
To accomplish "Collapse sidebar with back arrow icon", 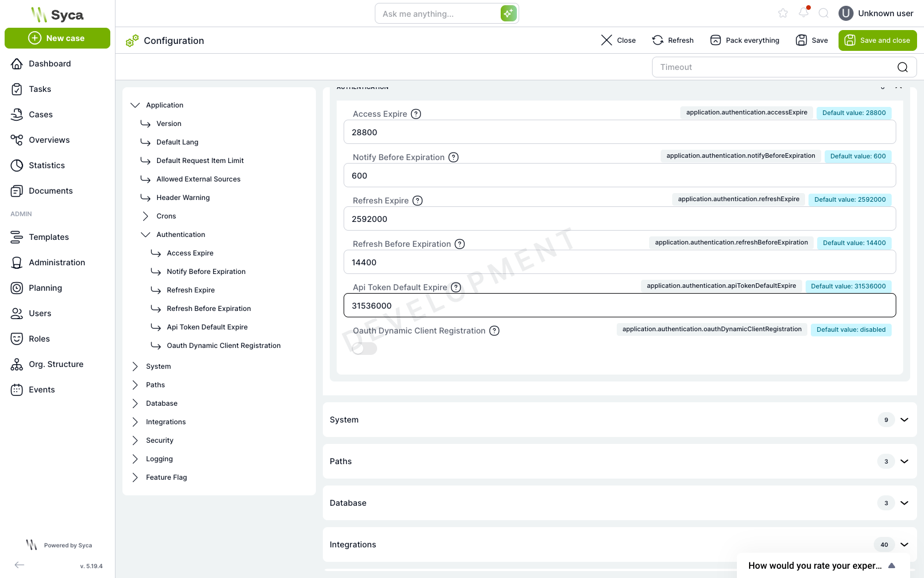I will coord(20,565).
